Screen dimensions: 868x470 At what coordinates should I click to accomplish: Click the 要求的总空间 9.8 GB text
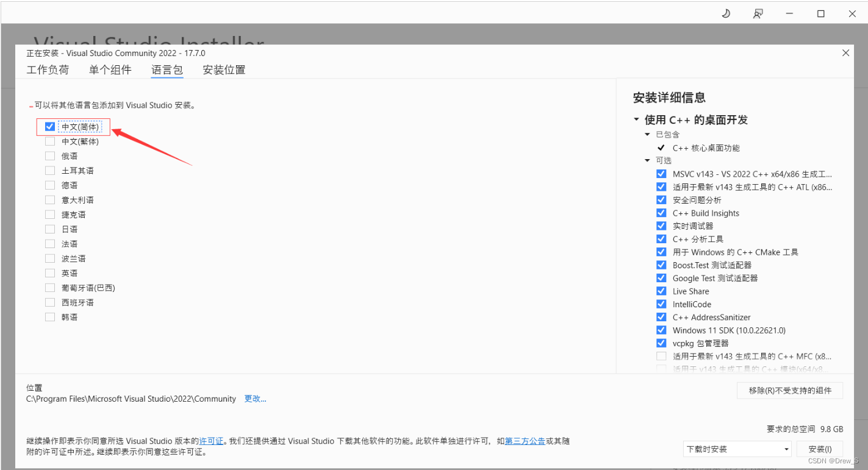[805, 429]
